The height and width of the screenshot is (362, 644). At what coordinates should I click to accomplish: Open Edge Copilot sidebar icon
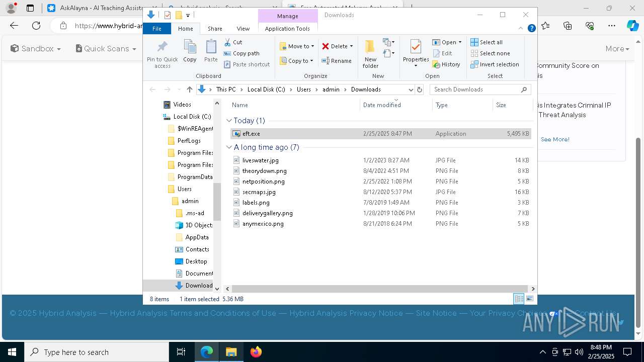point(632,26)
